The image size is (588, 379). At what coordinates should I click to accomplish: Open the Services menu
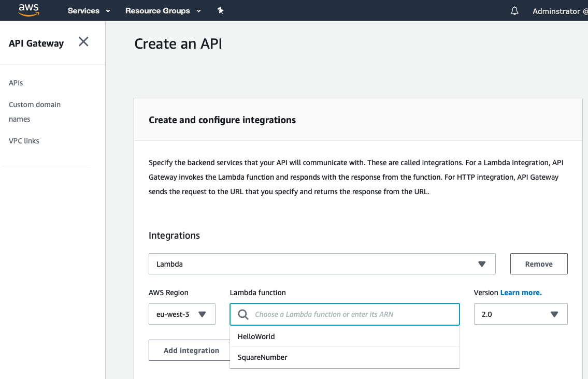coord(89,11)
